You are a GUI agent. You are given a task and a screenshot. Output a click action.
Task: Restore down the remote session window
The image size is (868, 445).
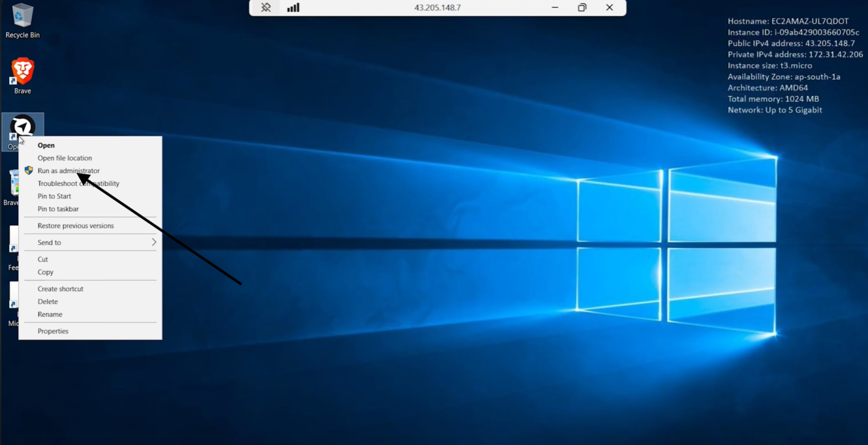582,8
